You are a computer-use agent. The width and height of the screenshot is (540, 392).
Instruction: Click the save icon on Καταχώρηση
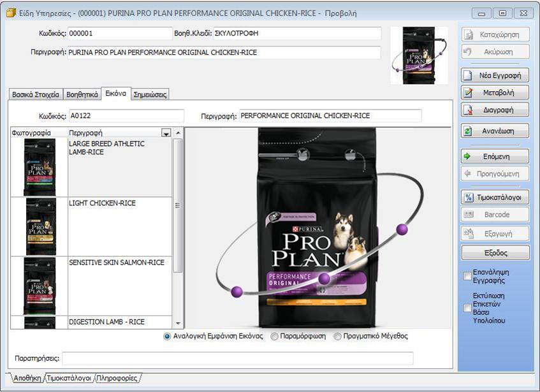click(x=469, y=34)
